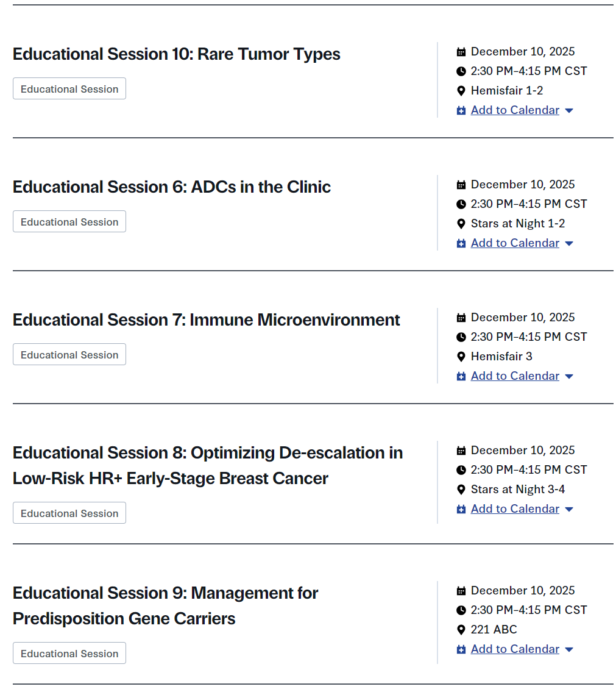Screen dimensions: 616x692
Task: Click date calendar icon for Session 7
Action: [461, 318]
